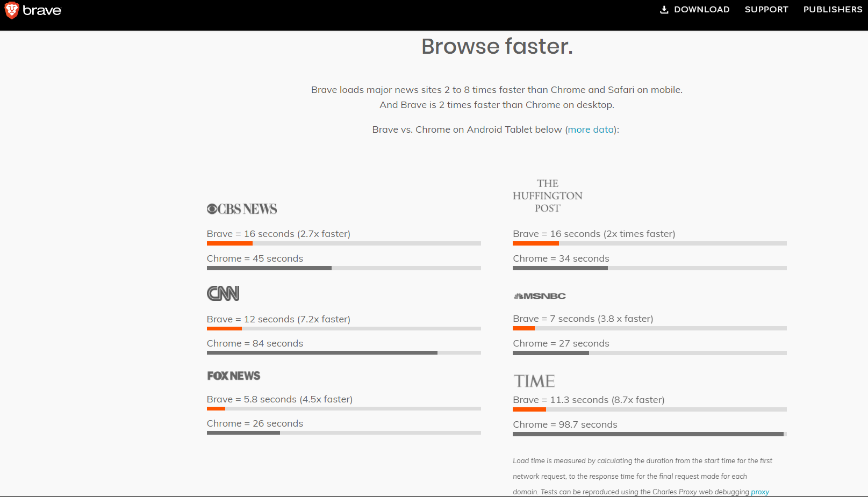Select text "Chrome = 34 seconds"
868x497 pixels.
[561, 258]
